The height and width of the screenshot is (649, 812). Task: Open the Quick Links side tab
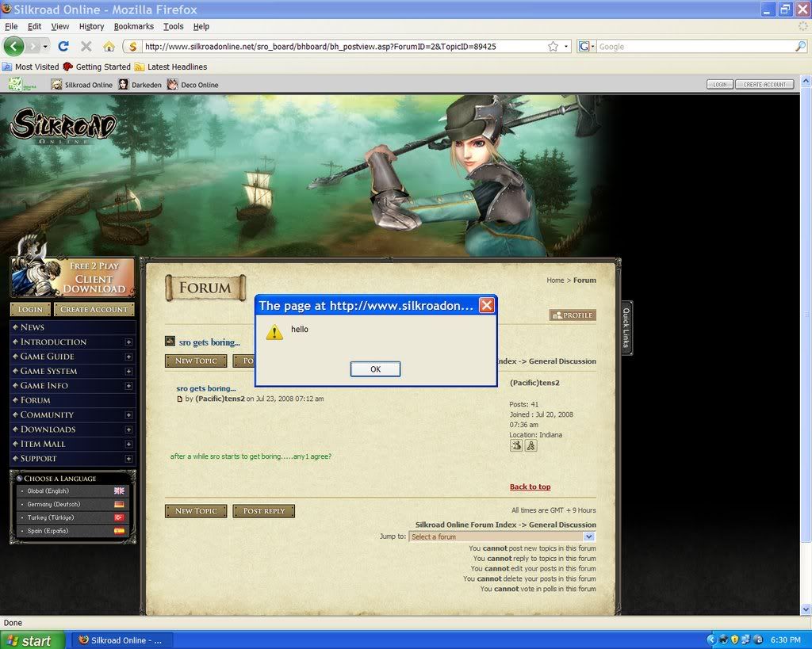(x=626, y=328)
